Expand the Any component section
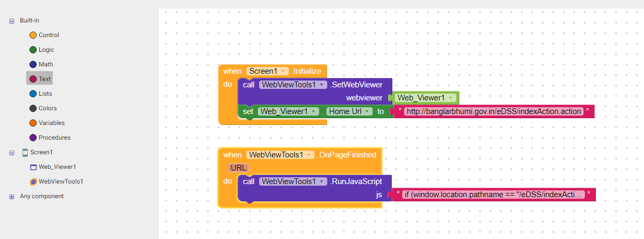This screenshot has height=239, width=644. pos(12,197)
